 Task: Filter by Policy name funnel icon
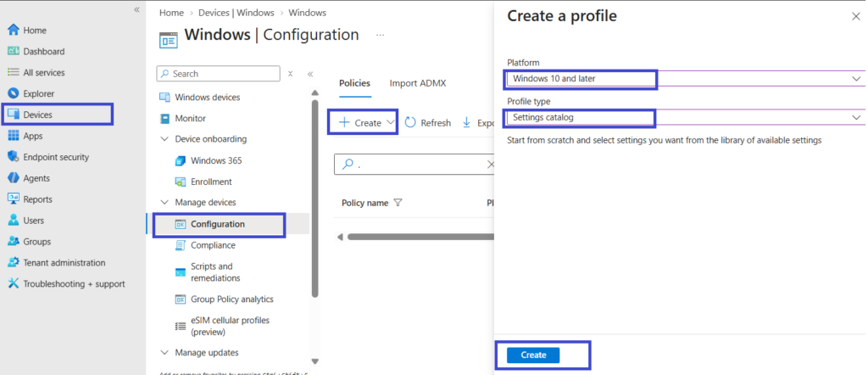pyautogui.click(x=398, y=203)
